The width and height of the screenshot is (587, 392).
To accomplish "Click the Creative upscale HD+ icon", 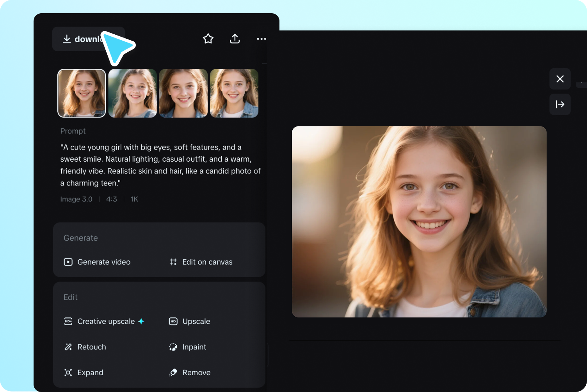I will tap(68, 321).
